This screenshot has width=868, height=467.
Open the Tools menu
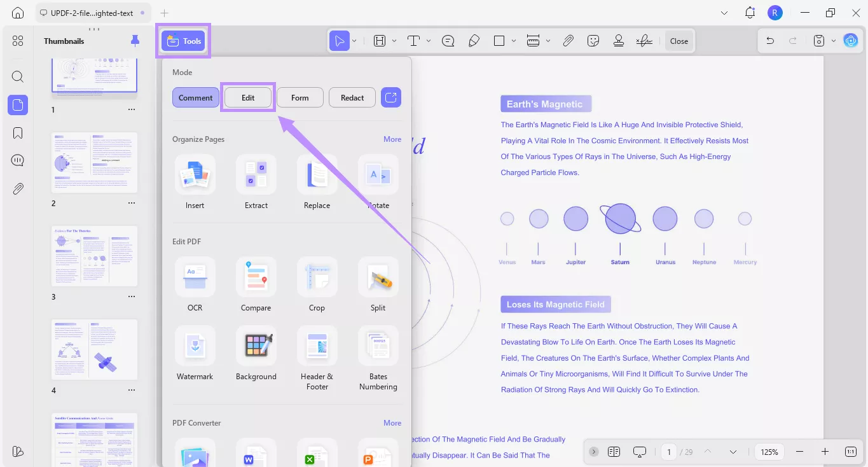pos(183,40)
